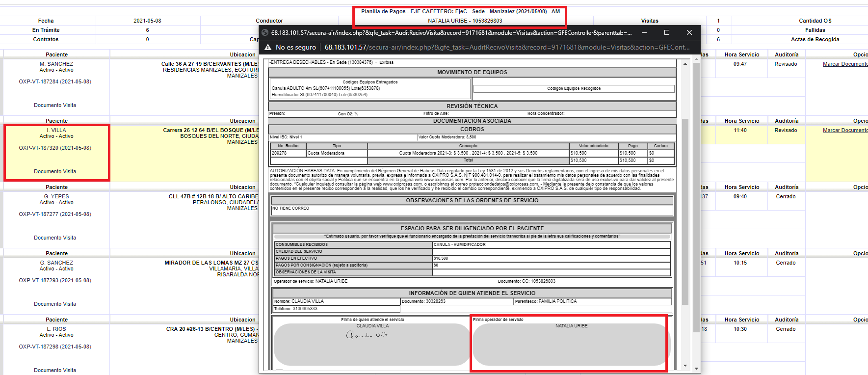Click 'Nombre: CLAUDIA VILLA' field

coord(337,301)
